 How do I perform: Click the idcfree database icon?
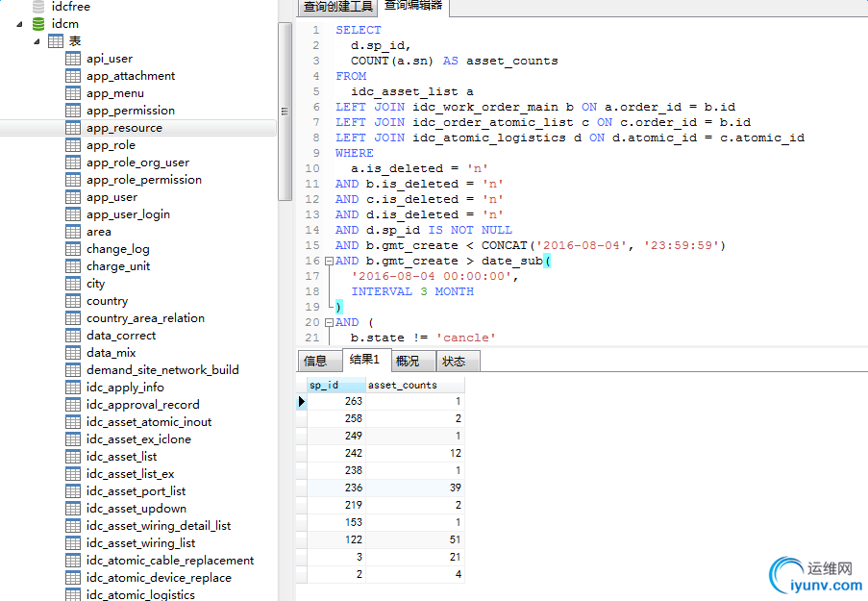click(38, 7)
